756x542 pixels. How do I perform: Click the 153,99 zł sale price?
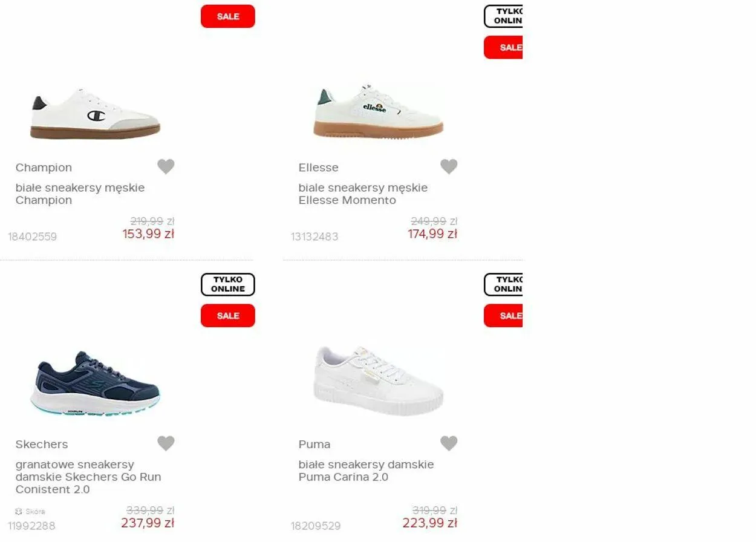point(148,234)
